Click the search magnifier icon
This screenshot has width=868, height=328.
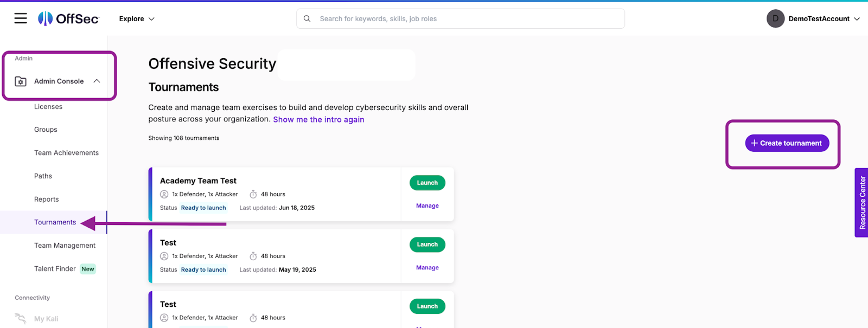tap(307, 18)
